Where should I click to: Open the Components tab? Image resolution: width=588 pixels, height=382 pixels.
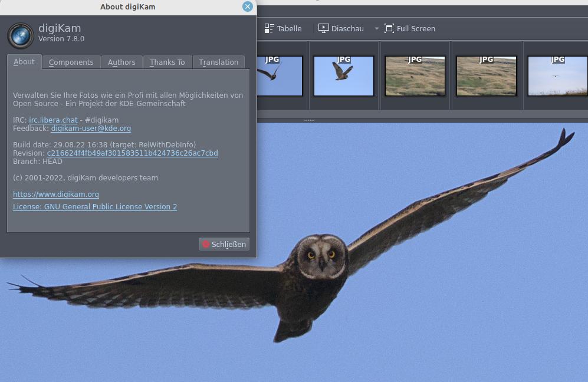(71, 62)
